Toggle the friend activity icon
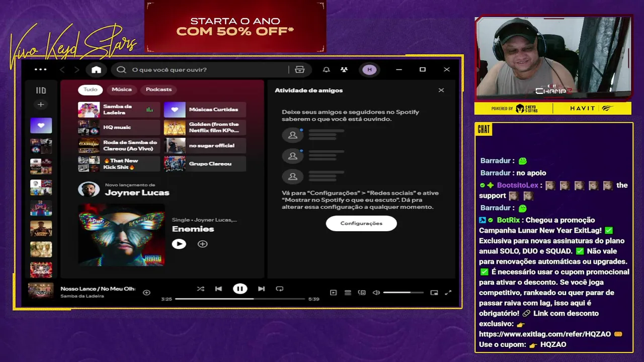Viewport: 644px width, 362px height. click(x=344, y=69)
